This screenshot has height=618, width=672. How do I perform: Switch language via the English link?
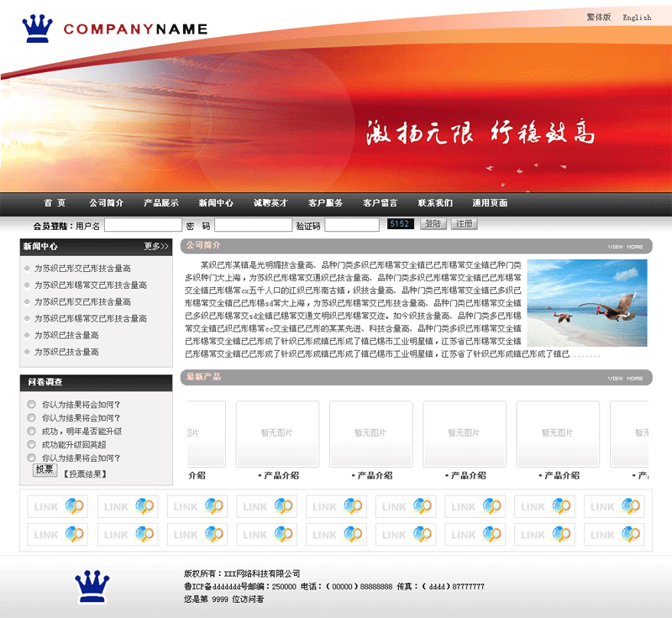[637, 18]
